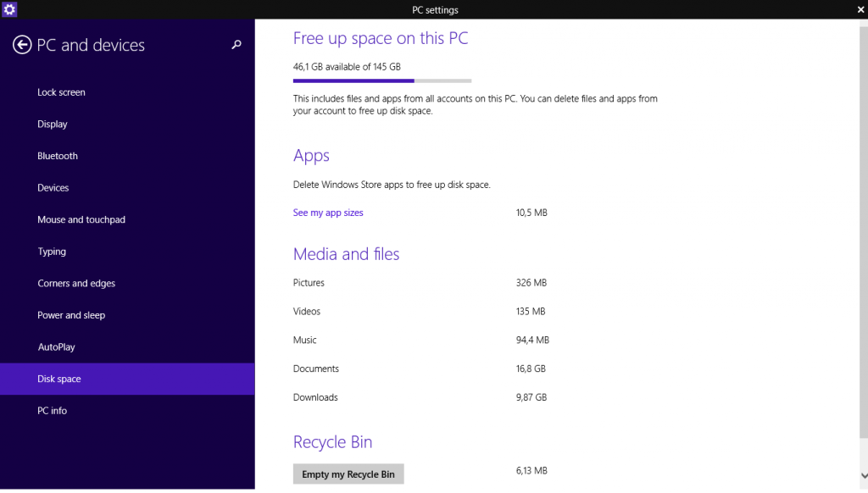
Task: Open AutoPlay settings
Action: (x=58, y=346)
